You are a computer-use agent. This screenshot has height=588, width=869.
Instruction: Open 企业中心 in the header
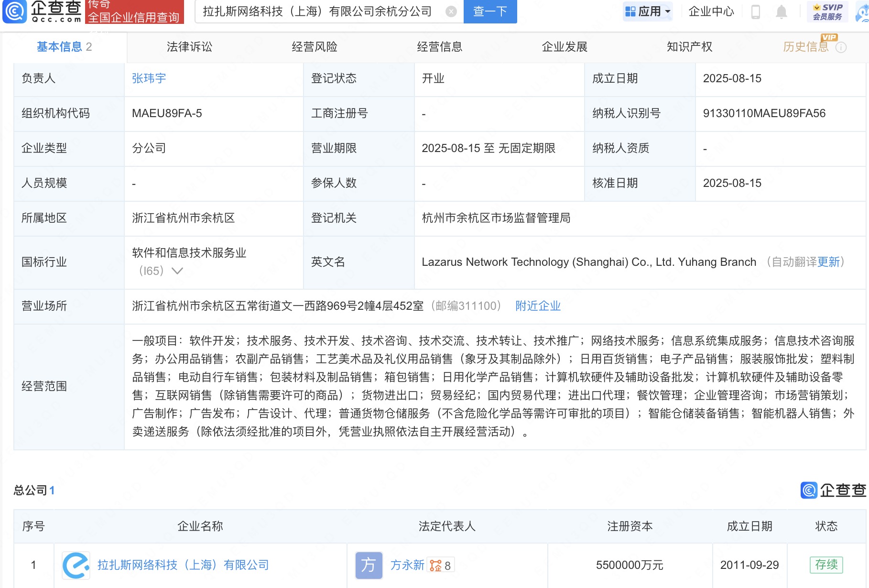click(711, 11)
